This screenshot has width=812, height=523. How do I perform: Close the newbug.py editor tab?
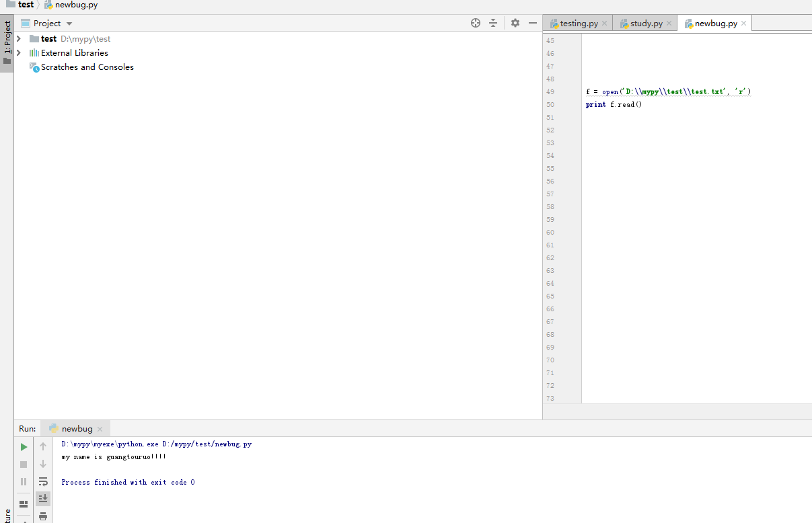tap(743, 24)
